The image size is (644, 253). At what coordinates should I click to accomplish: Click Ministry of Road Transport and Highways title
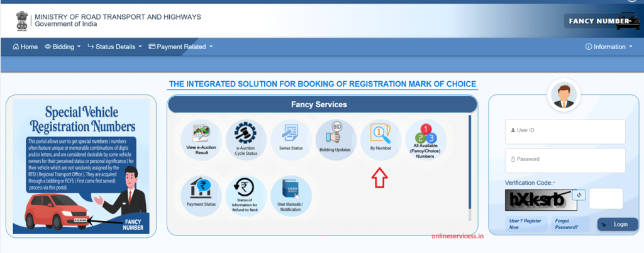(x=118, y=17)
